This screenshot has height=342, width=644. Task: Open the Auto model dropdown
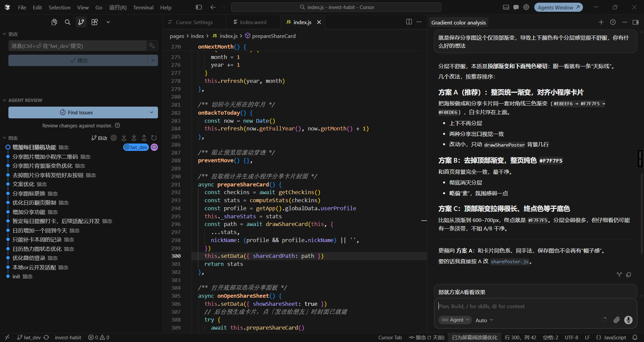(x=484, y=320)
